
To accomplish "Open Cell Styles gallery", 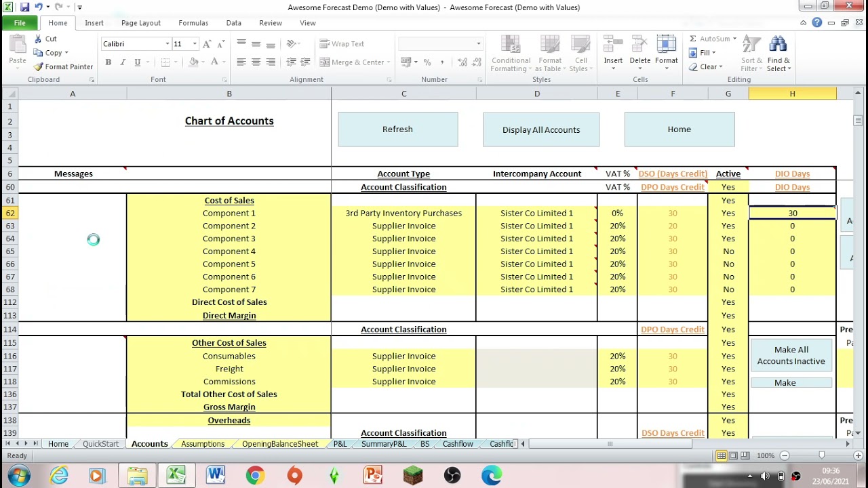I will pyautogui.click(x=580, y=54).
